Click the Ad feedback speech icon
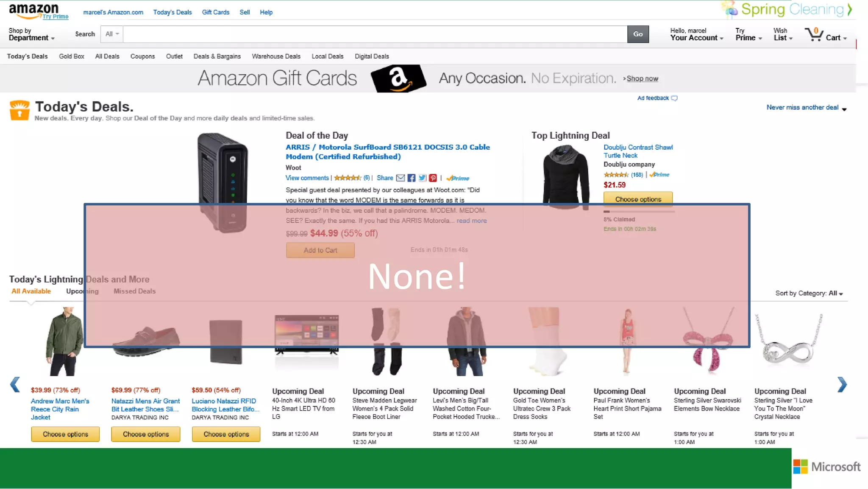This screenshot has height=489, width=868. click(x=675, y=98)
